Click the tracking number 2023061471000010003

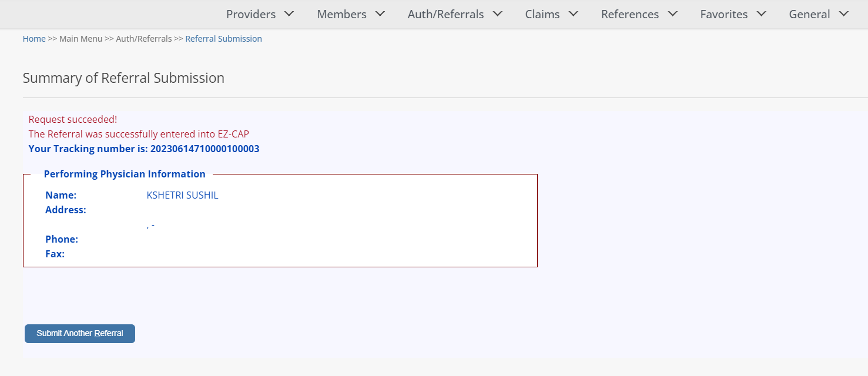[205, 149]
